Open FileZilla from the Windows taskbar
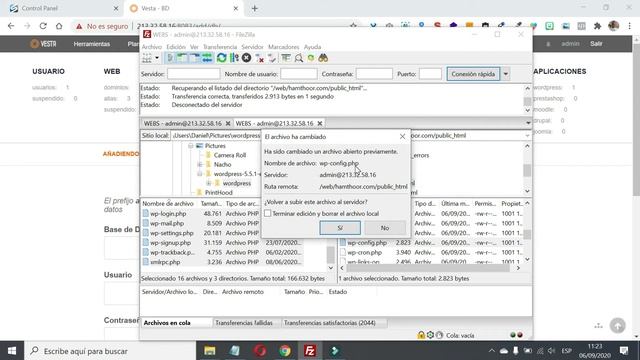Viewport: 640px width, 360px height. click(310, 351)
